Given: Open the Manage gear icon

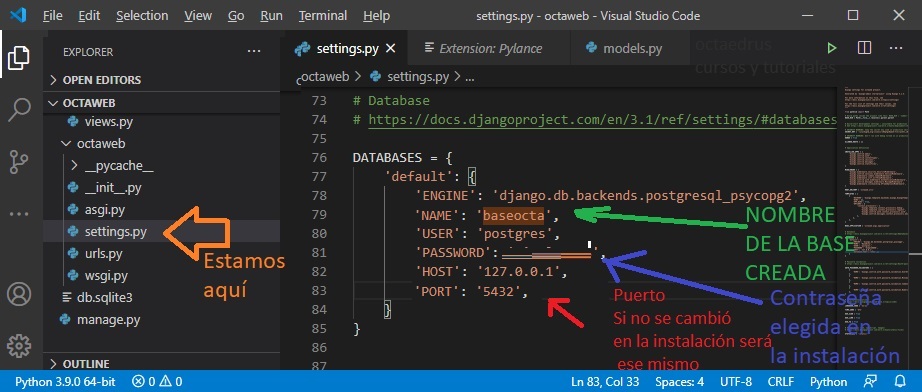Looking at the screenshot, I should coord(20,346).
